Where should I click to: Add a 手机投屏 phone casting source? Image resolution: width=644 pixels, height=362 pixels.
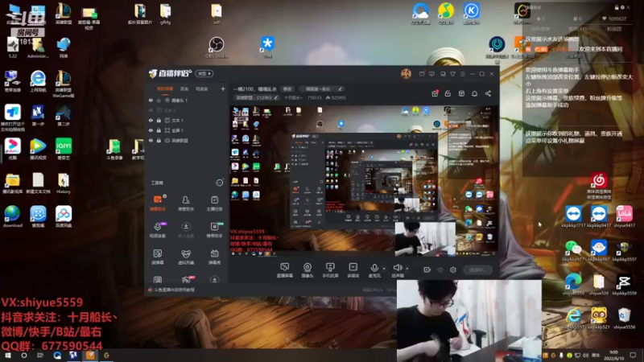[x=330, y=270]
